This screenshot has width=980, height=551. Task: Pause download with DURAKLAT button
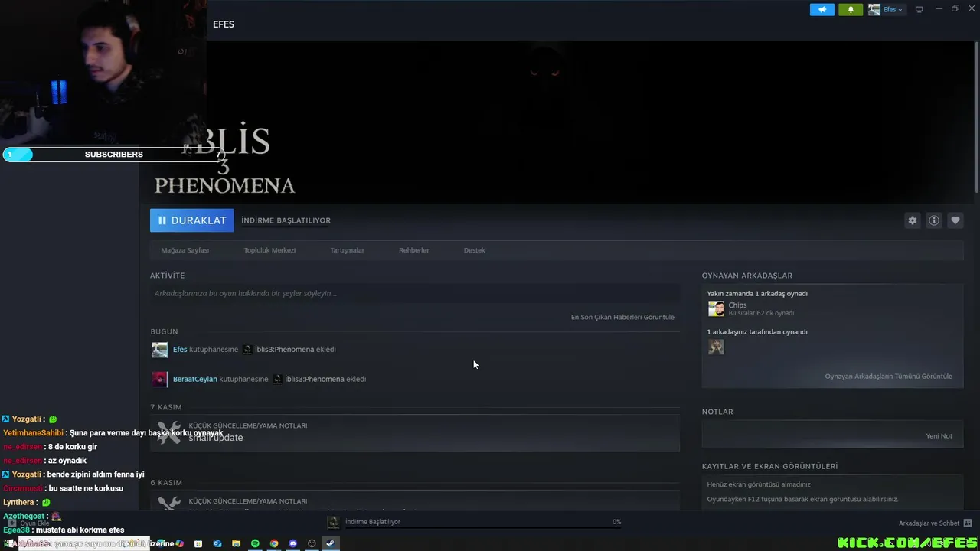click(191, 220)
